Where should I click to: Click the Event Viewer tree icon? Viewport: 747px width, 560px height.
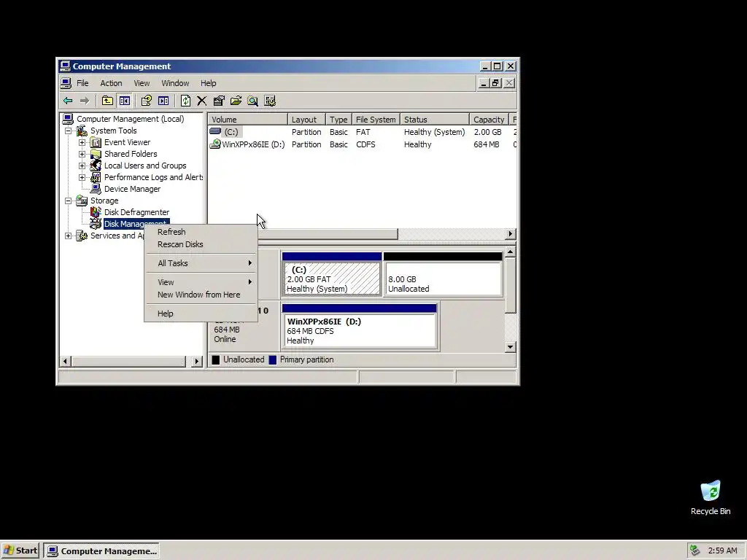point(96,142)
